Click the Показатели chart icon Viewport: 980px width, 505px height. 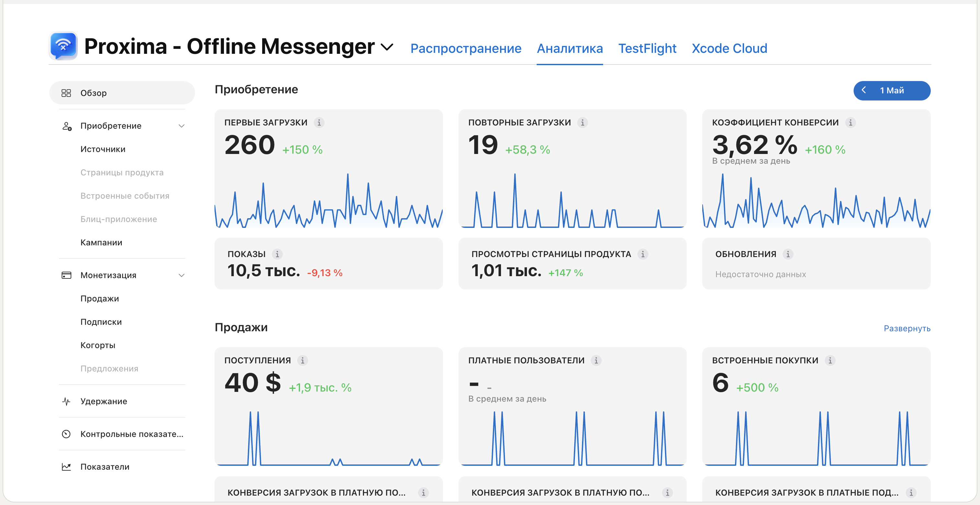[x=66, y=466]
